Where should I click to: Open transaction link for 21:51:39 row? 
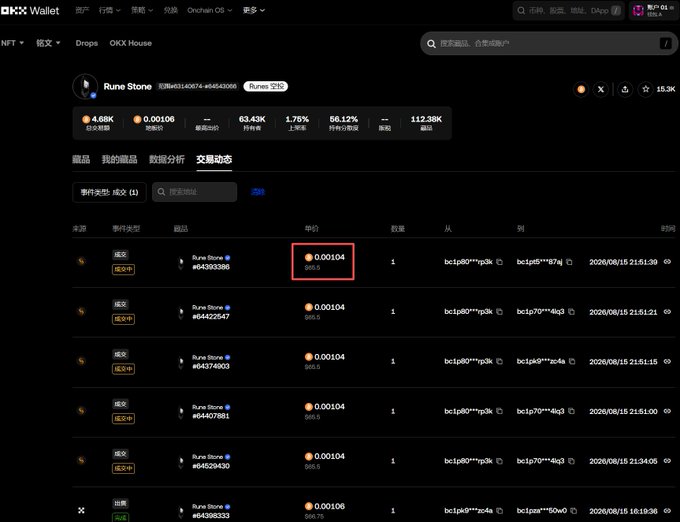point(667,261)
